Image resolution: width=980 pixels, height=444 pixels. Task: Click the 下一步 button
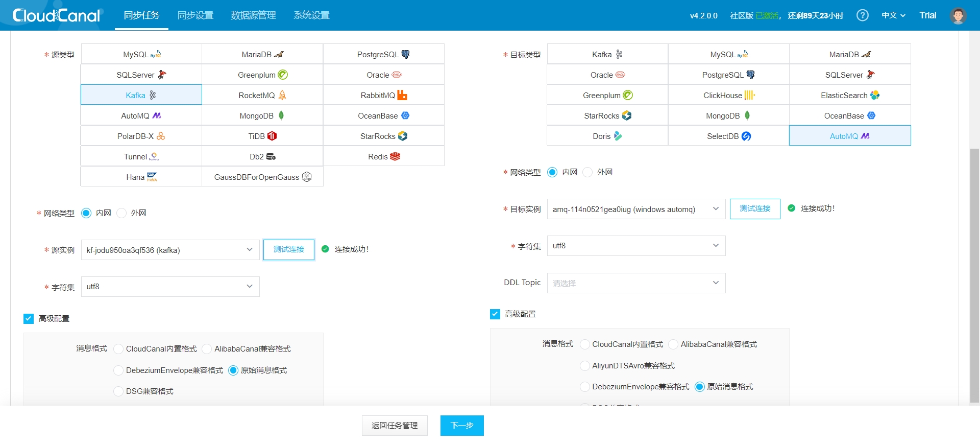pos(462,426)
